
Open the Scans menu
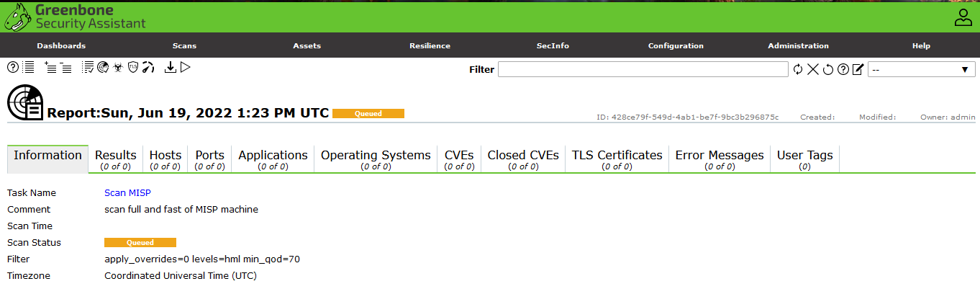pyautogui.click(x=184, y=45)
